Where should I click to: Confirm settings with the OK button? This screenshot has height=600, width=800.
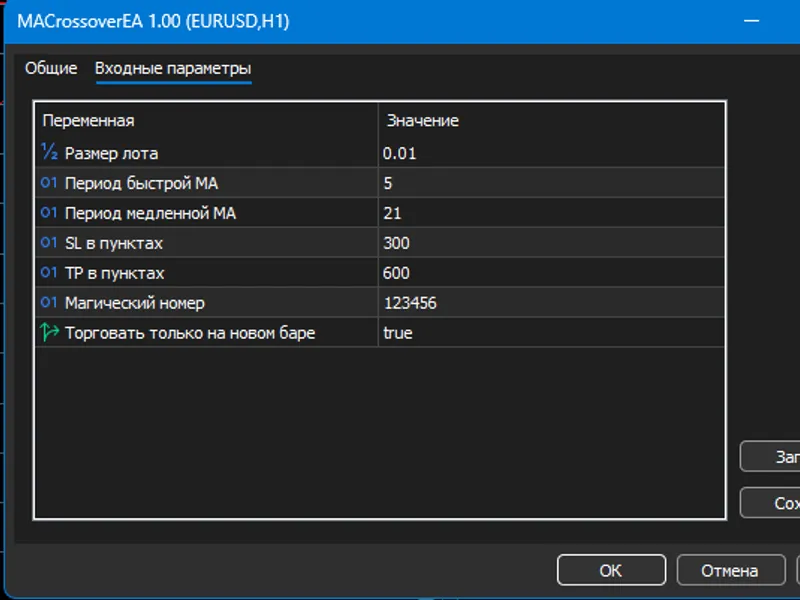click(x=611, y=570)
